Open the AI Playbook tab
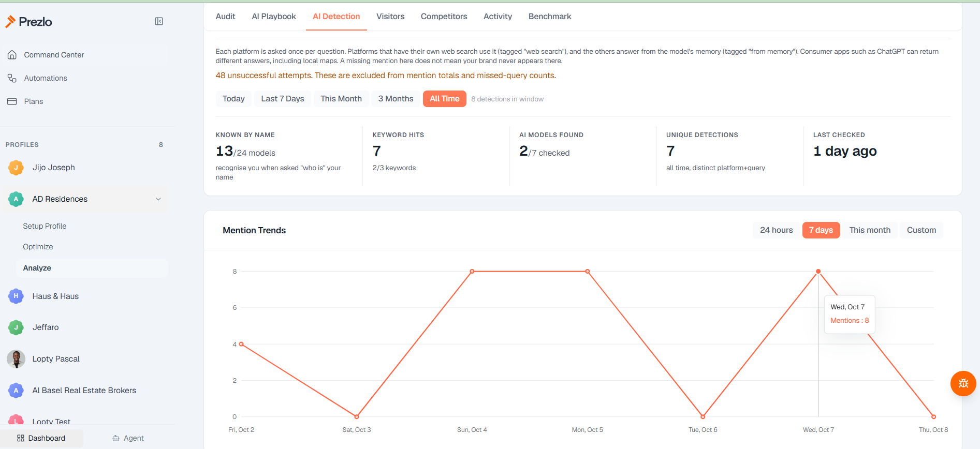The height and width of the screenshot is (449, 980). (274, 17)
